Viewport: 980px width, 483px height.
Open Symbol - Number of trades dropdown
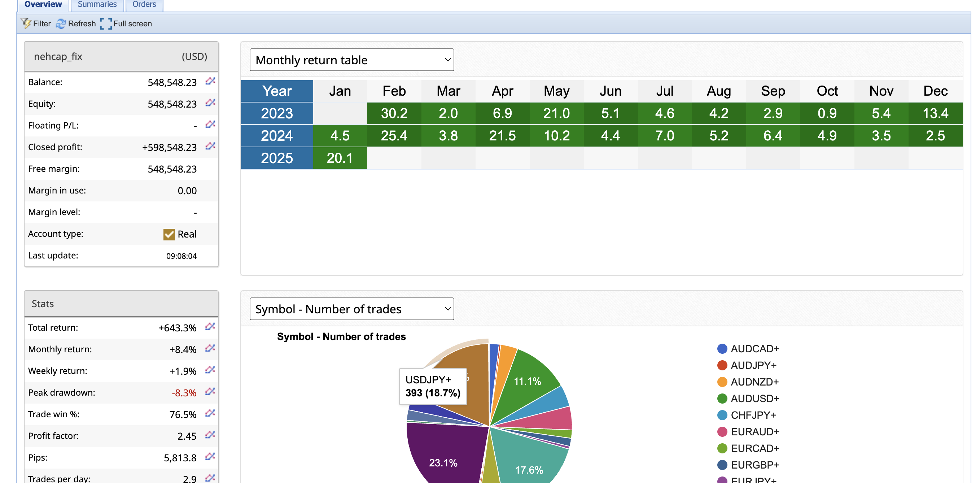coord(351,309)
